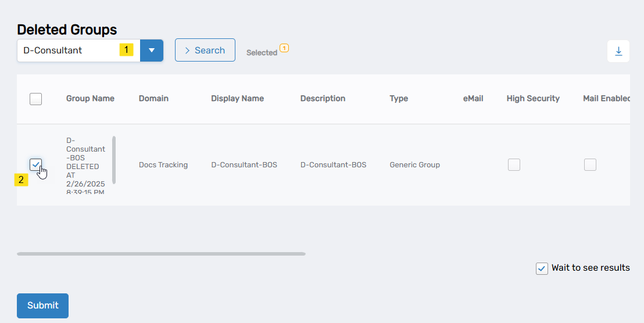Screen dimensions: 644x323
Task: Uncheck Wait to see results
Action: (542, 268)
